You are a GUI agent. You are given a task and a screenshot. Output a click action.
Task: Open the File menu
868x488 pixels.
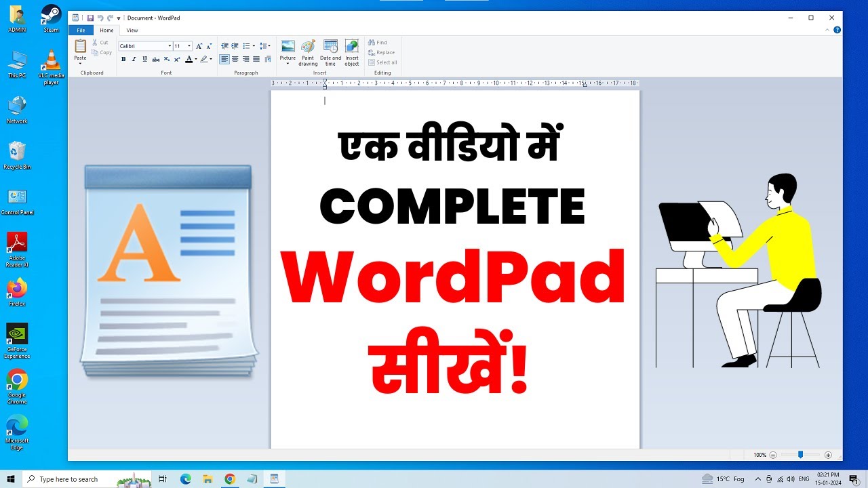[x=81, y=30]
